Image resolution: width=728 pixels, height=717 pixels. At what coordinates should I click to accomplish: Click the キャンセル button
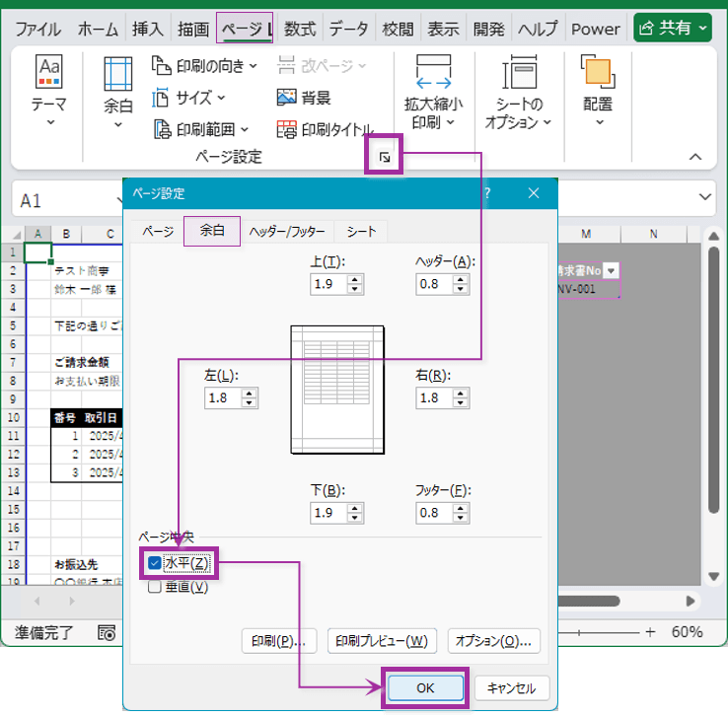pos(512,687)
